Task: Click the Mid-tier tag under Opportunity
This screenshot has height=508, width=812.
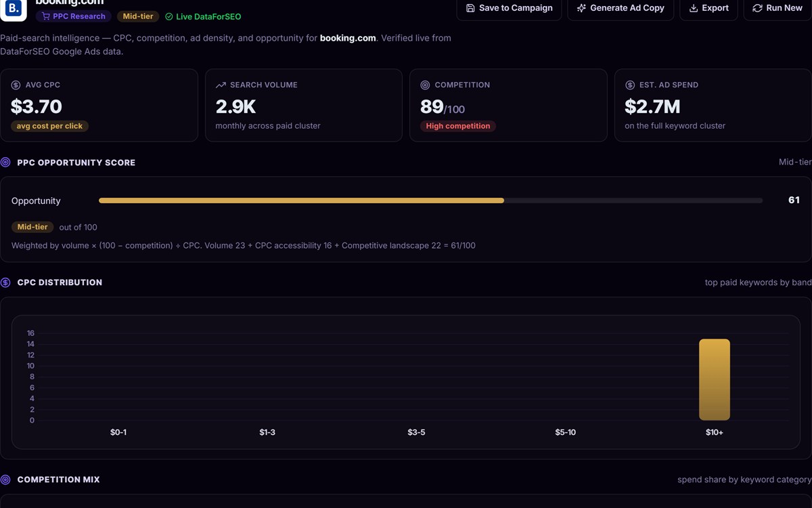Action: tap(32, 227)
